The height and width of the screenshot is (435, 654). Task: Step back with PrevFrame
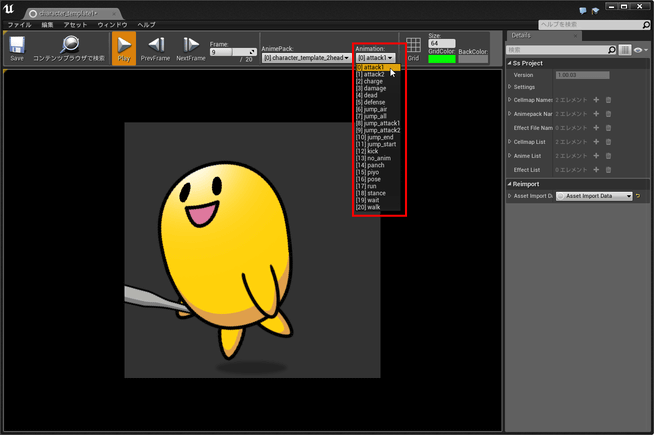tap(155, 48)
